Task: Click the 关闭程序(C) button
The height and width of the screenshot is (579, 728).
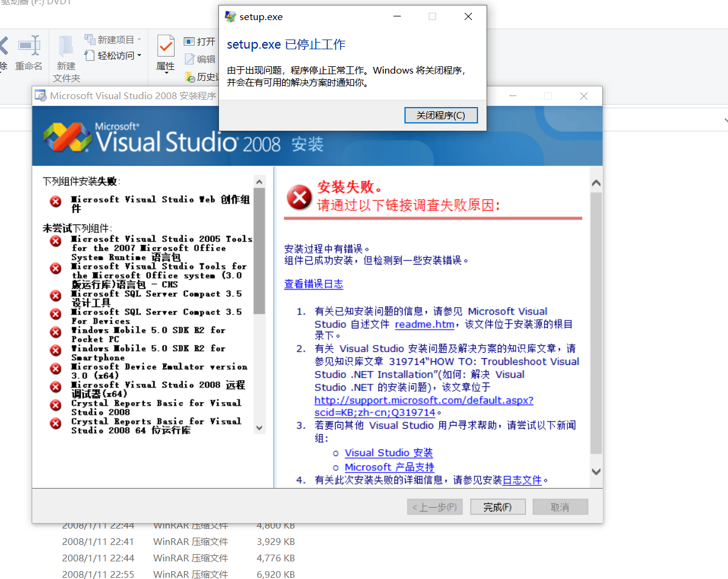Action: (x=440, y=115)
